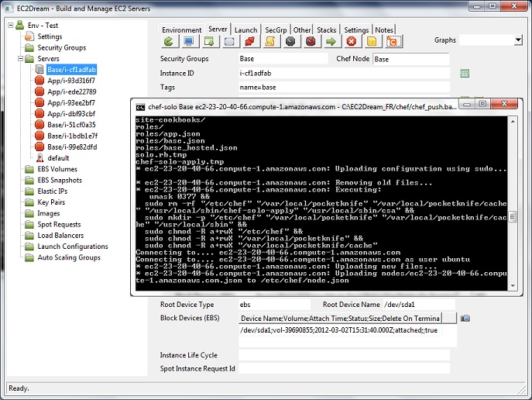Select server Base/i-cf1adfab in tree
This screenshot has width=532, height=400.
[x=71, y=70]
